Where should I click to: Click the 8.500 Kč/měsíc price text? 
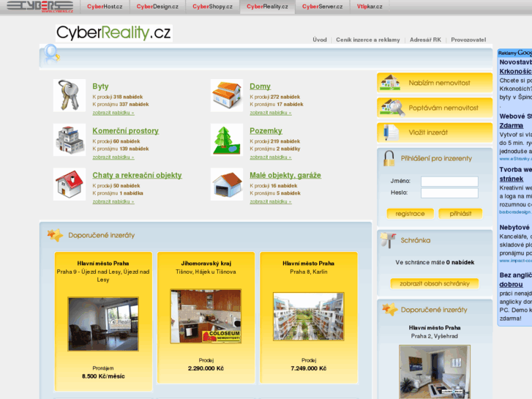pyautogui.click(x=103, y=376)
